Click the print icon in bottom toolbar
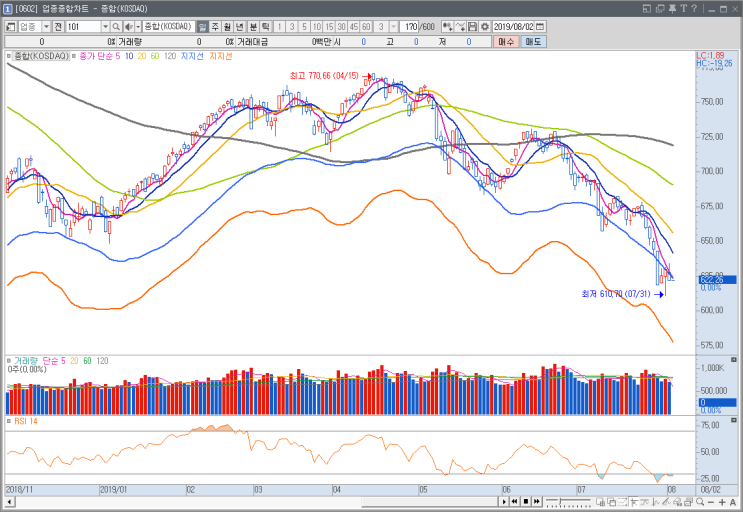This screenshot has width=743, height=512. tap(688, 502)
